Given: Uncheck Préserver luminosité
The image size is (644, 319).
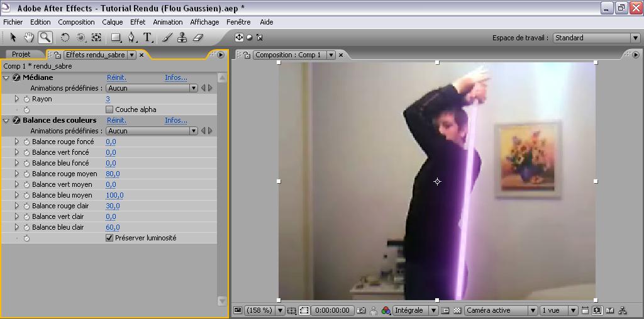Looking at the screenshot, I should pyautogui.click(x=109, y=238).
